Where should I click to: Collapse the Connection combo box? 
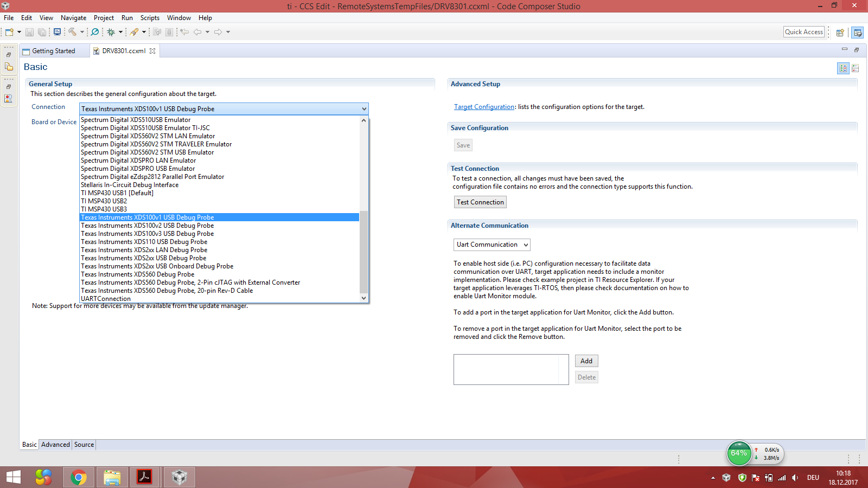tap(364, 109)
